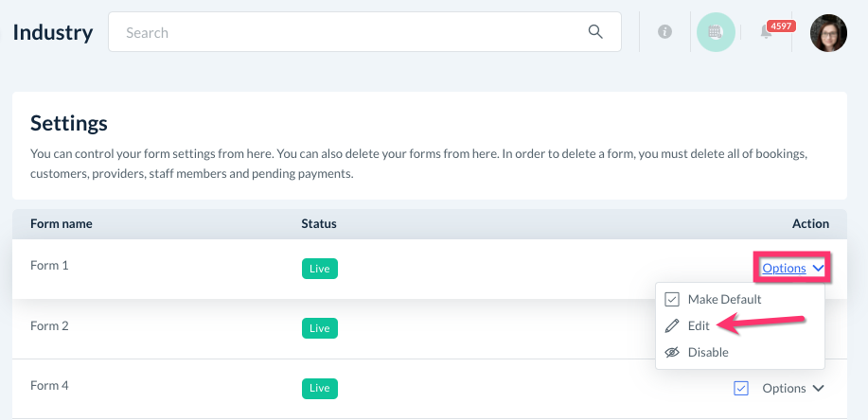This screenshot has height=420, width=868.
Task: Toggle the default checkbox for Form 4
Action: click(x=741, y=388)
